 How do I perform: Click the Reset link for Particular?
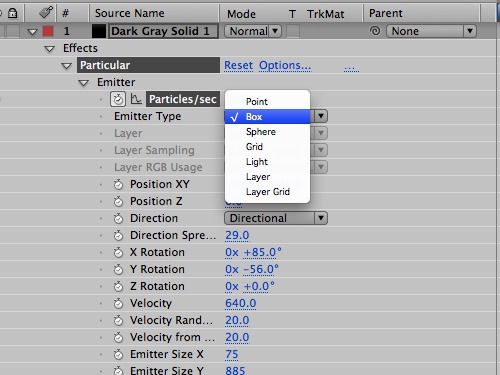239,65
